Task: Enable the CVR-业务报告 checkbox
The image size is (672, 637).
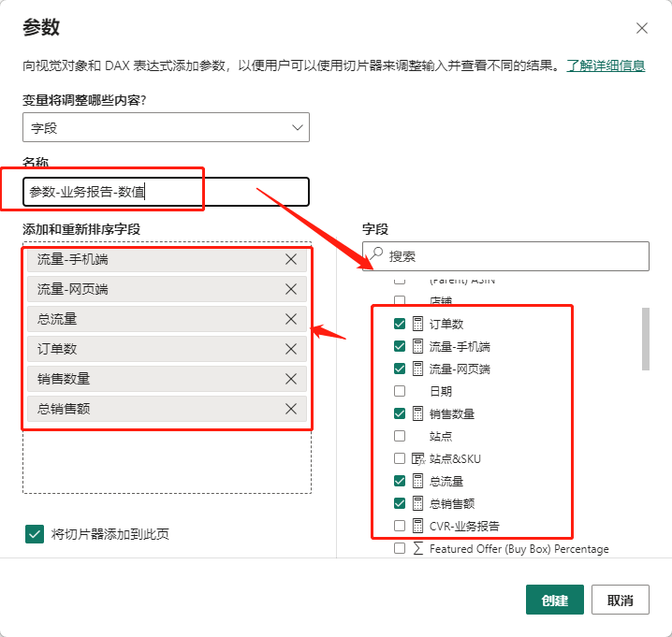Action: pyautogui.click(x=400, y=526)
